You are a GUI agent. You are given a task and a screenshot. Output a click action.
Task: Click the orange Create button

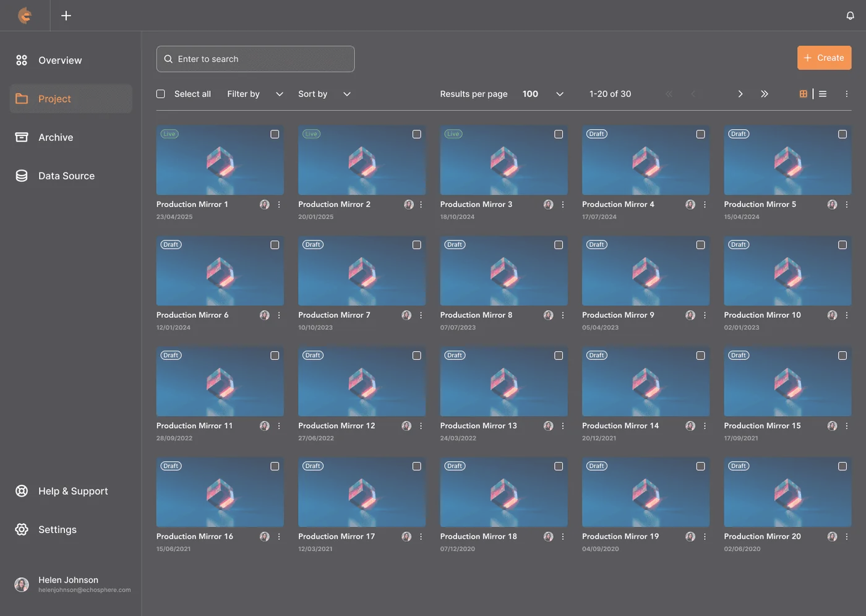pos(824,58)
